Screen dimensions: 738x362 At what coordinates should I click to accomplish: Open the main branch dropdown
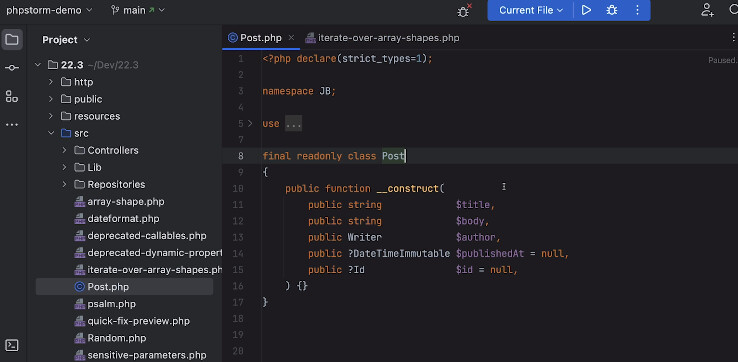[x=138, y=10]
